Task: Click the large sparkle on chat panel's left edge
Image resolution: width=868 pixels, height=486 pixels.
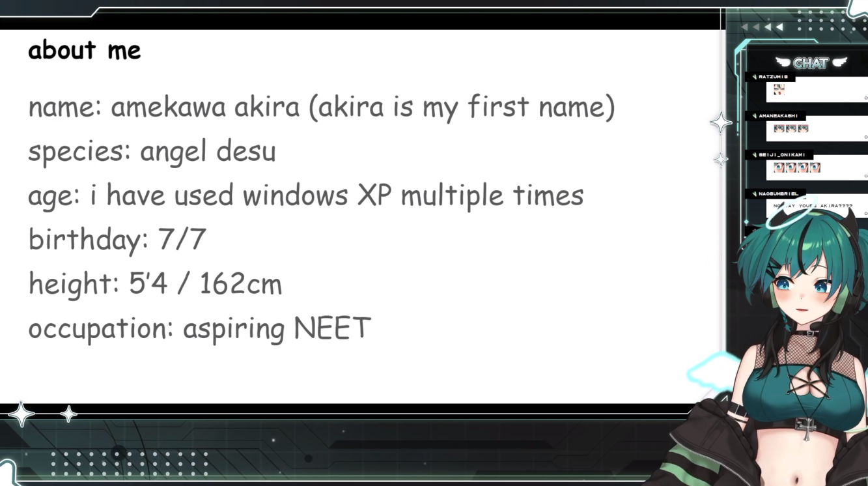Action: click(x=721, y=122)
